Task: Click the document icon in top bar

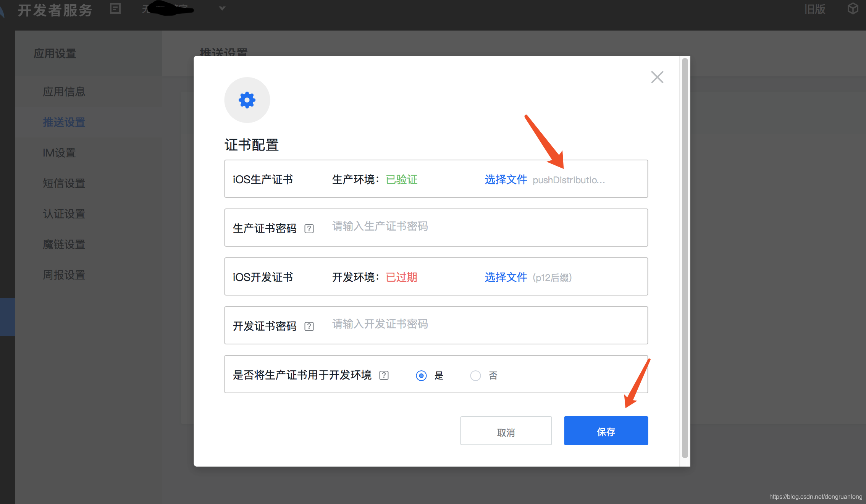Action: (x=115, y=9)
